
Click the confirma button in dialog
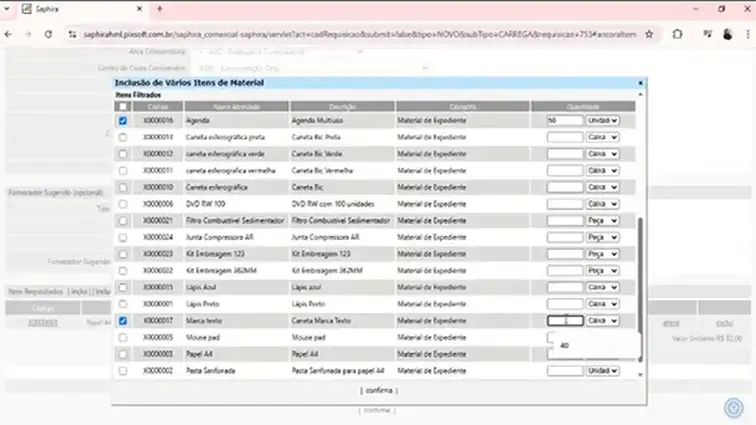[379, 390]
